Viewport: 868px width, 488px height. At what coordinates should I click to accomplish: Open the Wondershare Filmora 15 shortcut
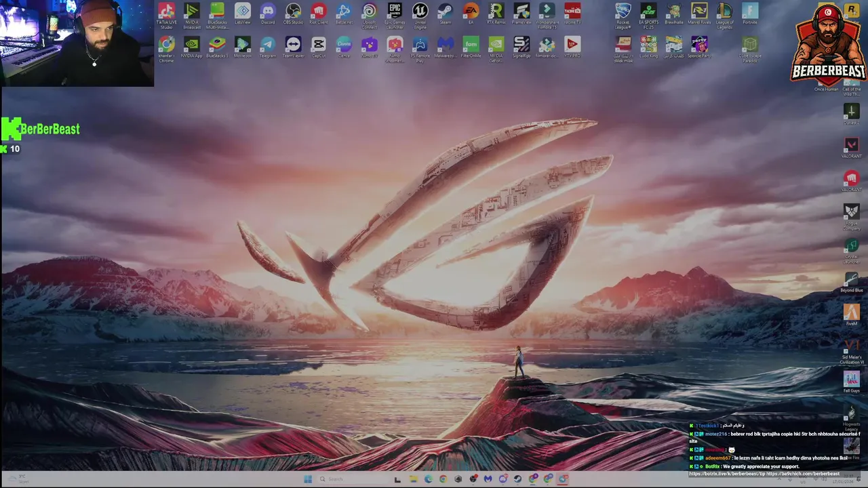pyautogui.click(x=547, y=16)
